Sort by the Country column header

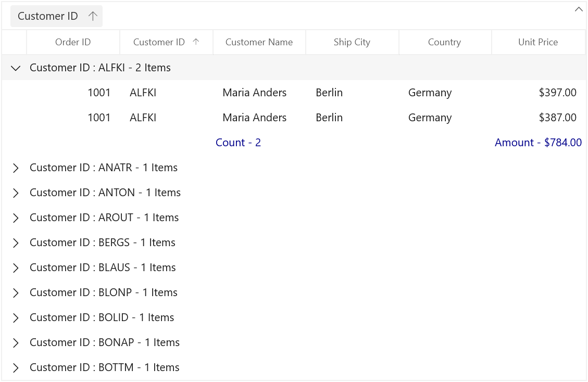tap(445, 42)
